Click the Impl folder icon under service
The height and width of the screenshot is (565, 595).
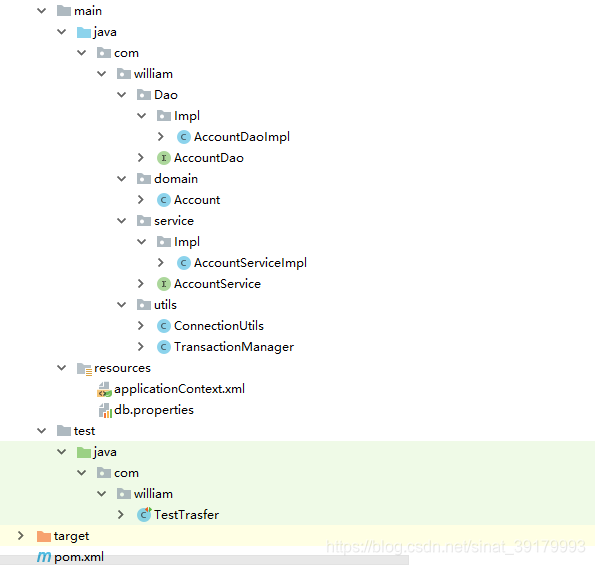point(164,241)
